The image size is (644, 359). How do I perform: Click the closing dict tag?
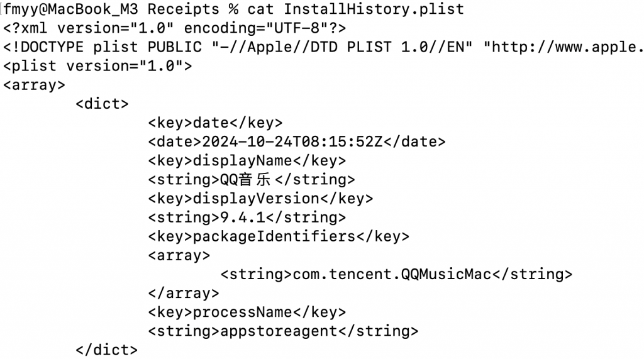pos(106,350)
